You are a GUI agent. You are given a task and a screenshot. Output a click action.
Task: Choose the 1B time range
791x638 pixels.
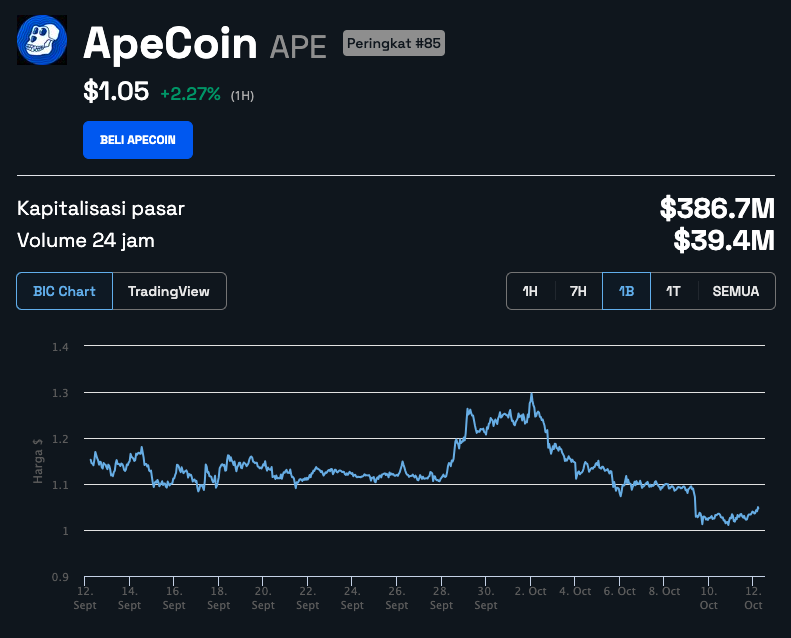click(x=626, y=292)
